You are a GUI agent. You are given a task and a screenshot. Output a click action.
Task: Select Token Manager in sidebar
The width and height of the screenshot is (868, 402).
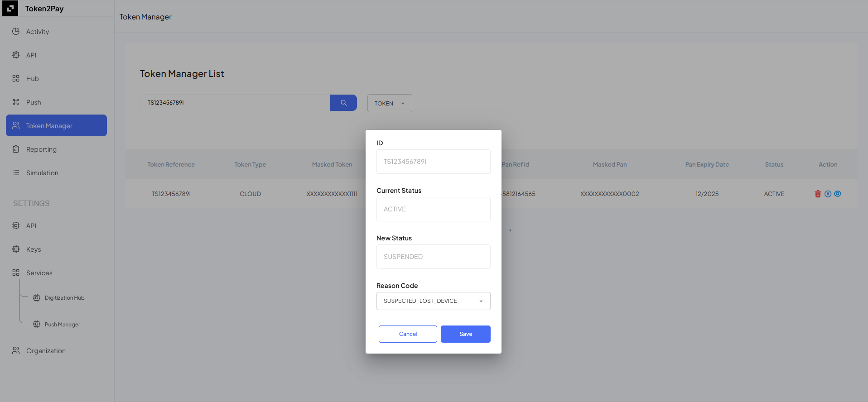point(56,125)
